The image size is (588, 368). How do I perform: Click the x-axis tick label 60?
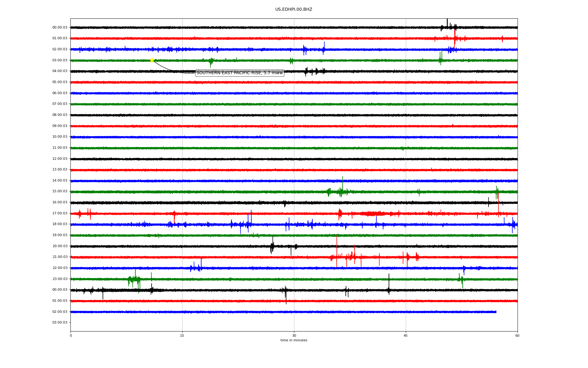pyautogui.click(x=517, y=336)
